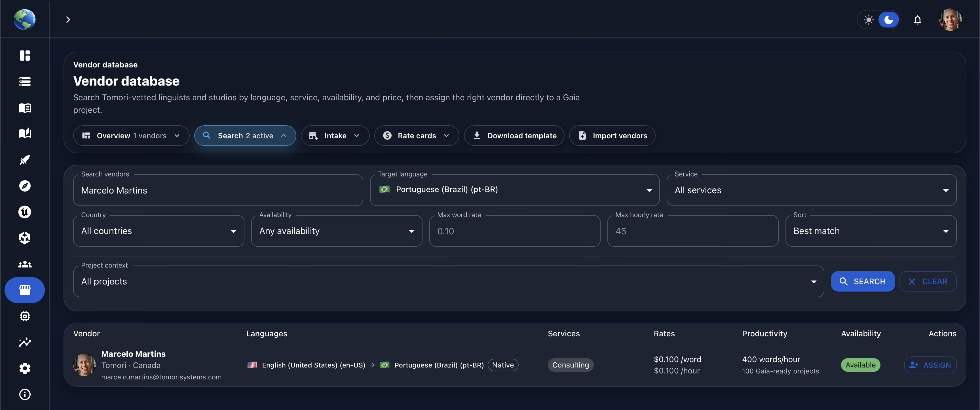Click the blue SEARCH button
This screenshot has height=410, width=980.
[862, 282]
